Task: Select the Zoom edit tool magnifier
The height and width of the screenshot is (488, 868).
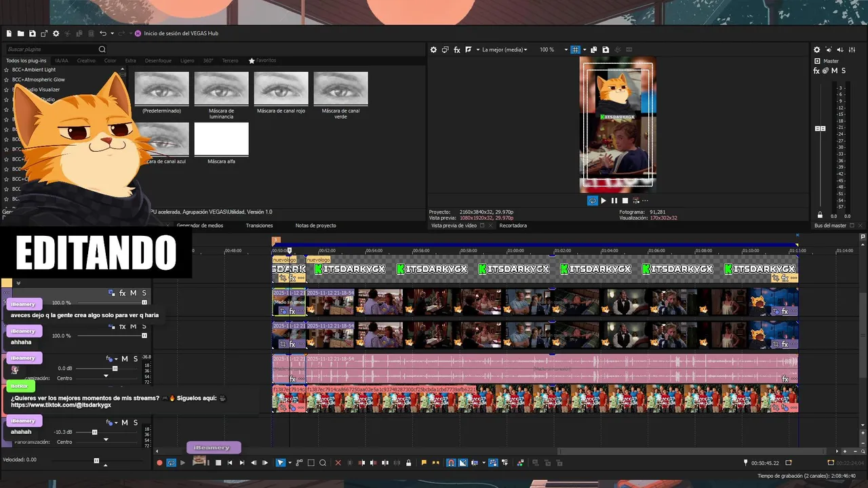Action: coord(323,463)
